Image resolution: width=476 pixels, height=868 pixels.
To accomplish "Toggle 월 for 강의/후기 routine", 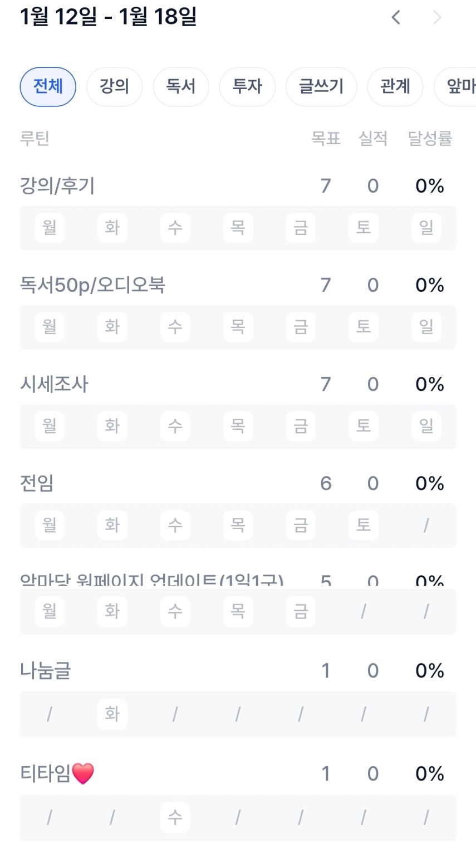I will (x=50, y=227).
